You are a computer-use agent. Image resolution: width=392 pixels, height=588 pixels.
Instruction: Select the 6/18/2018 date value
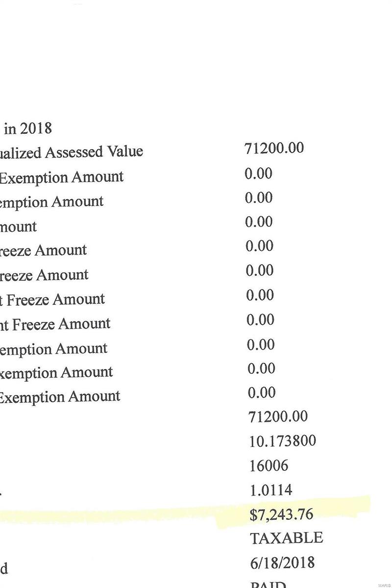pyautogui.click(x=282, y=563)
